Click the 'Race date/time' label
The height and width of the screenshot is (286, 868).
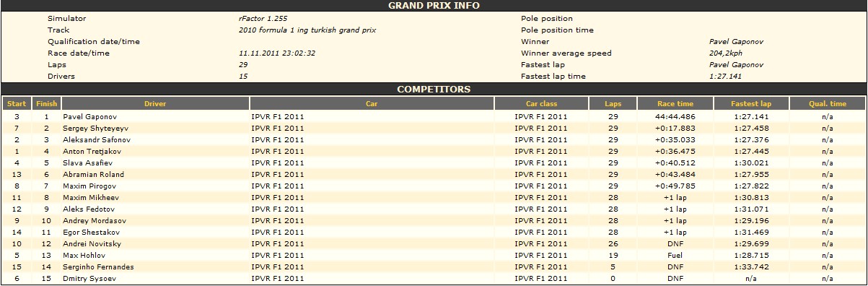pyautogui.click(x=79, y=53)
